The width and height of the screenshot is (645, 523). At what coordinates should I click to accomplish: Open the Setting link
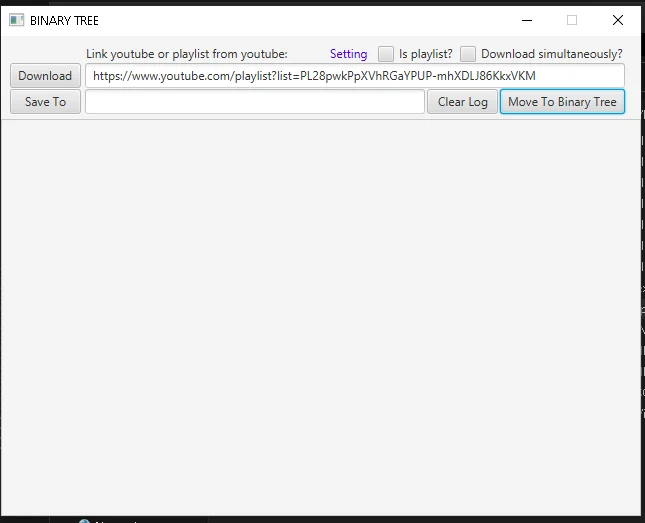coord(348,54)
